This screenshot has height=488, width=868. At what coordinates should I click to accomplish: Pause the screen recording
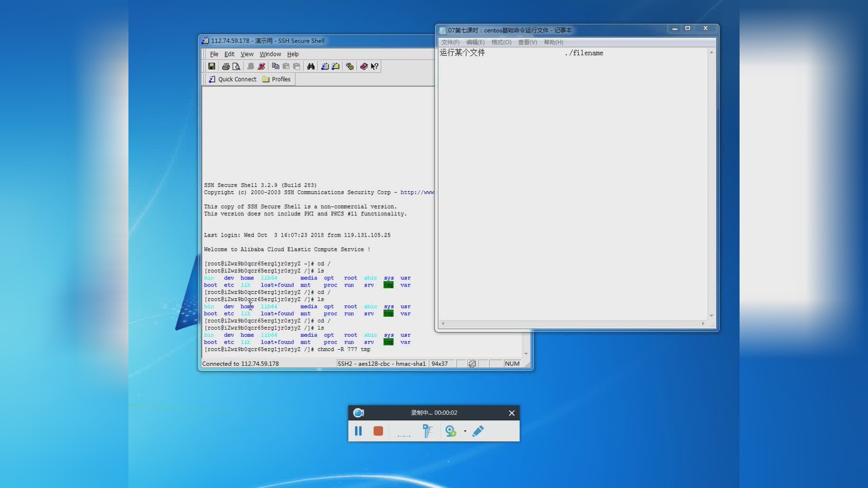point(358,431)
